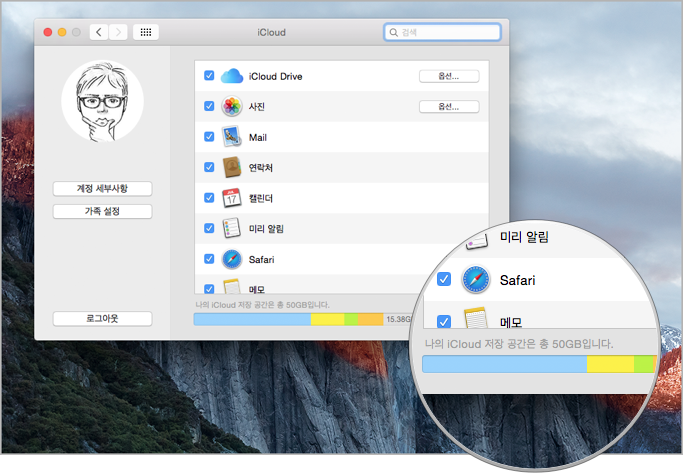This screenshot has height=473, width=683.
Task: Go back with the left chevron button
Action: coord(99,32)
